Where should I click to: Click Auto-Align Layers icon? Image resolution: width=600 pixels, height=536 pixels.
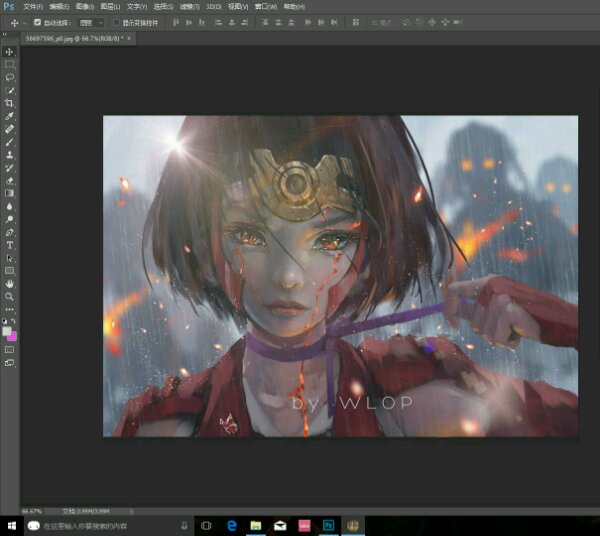pyautogui.click(x=355, y=23)
